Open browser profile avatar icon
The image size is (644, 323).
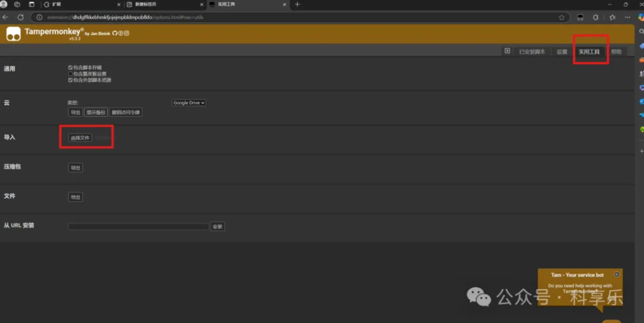coord(4,4)
